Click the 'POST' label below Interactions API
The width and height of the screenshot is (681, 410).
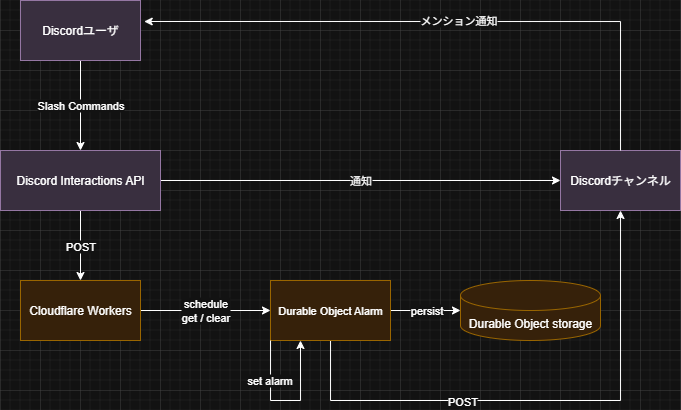point(81,247)
